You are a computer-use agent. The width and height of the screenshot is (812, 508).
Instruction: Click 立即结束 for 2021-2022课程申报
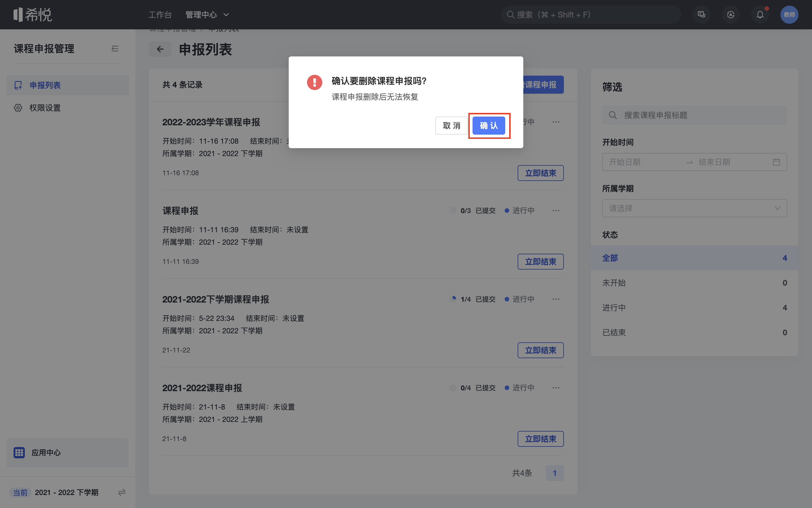click(540, 439)
